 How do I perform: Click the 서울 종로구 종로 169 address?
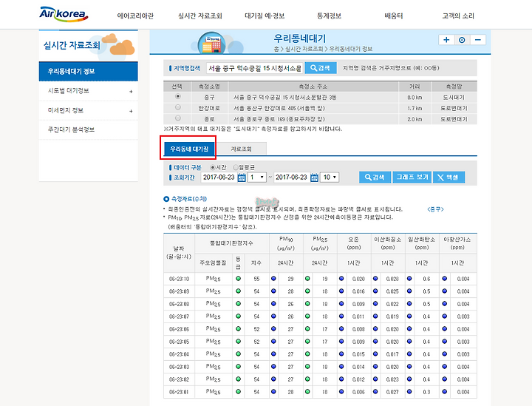(x=279, y=119)
